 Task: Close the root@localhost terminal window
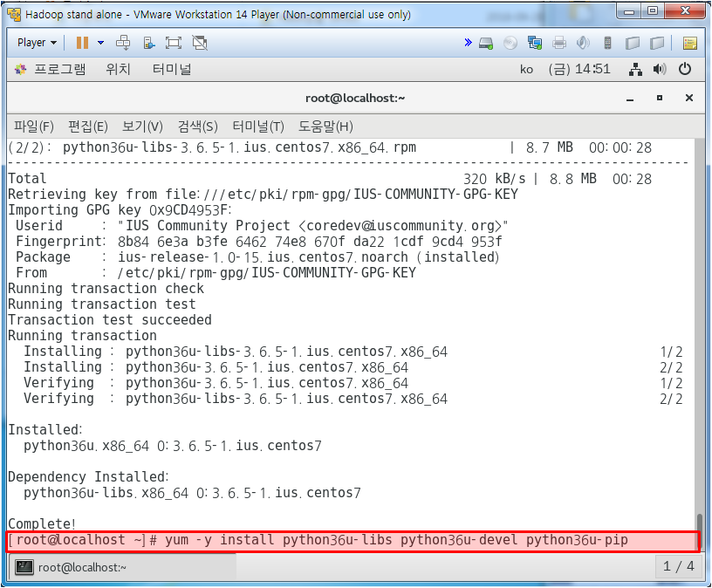[x=688, y=98]
